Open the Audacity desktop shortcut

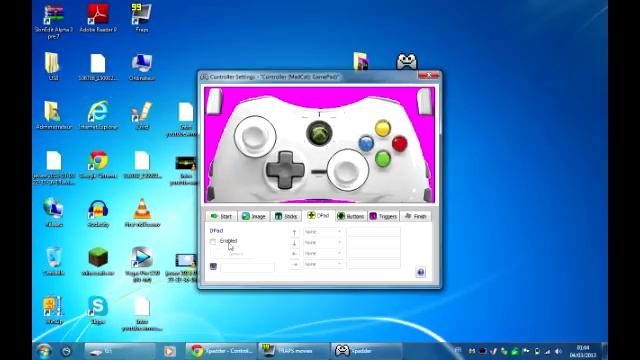click(x=98, y=213)
